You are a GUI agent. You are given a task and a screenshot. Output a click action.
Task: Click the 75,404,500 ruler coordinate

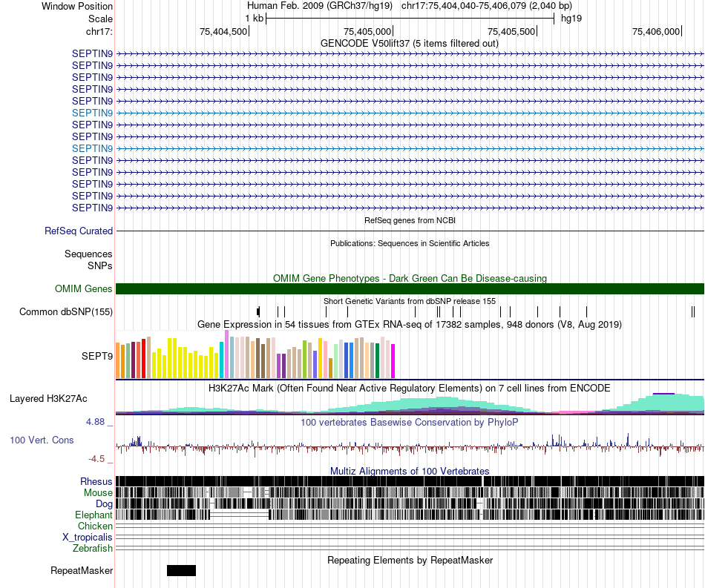(223, 31)
